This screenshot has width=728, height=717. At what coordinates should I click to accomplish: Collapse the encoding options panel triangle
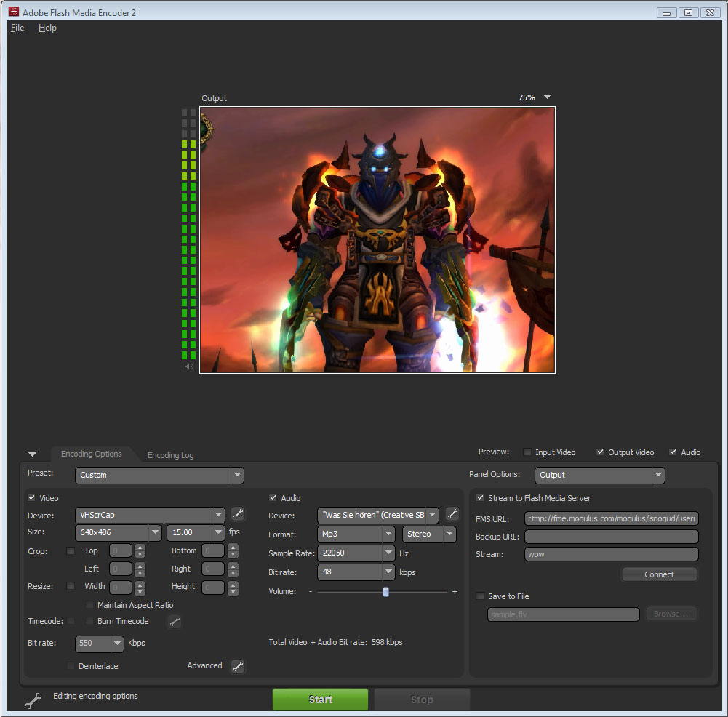[x=32, y=454]
